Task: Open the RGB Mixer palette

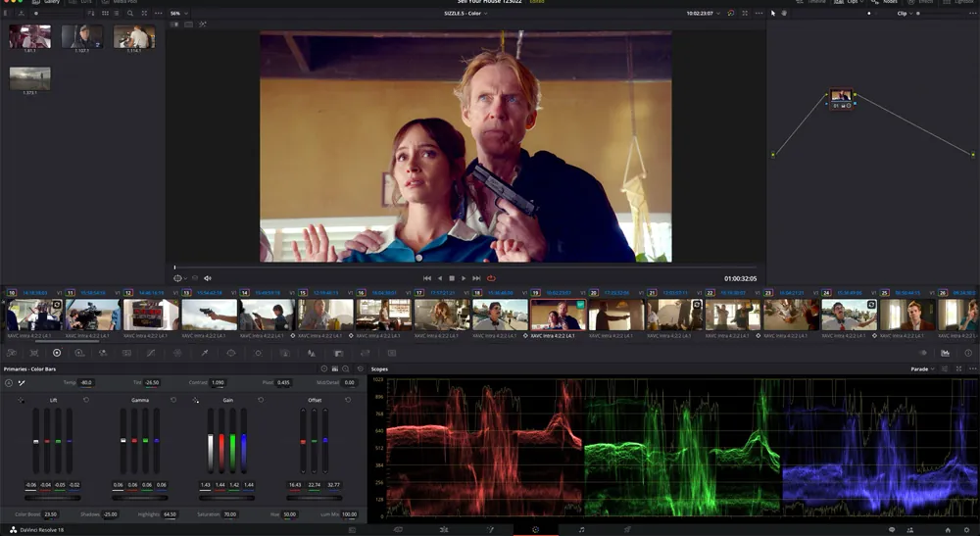Action: pos(103,353)
